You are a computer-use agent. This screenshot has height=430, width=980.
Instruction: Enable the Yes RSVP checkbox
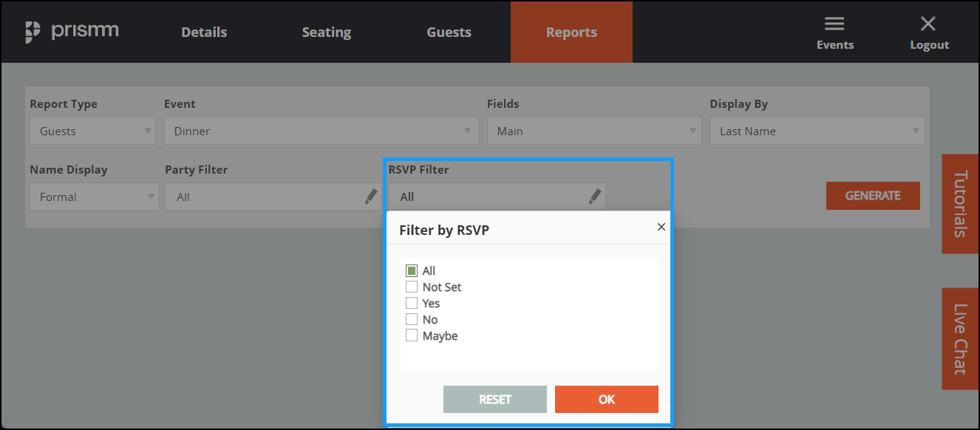click(x=412, y=303)
